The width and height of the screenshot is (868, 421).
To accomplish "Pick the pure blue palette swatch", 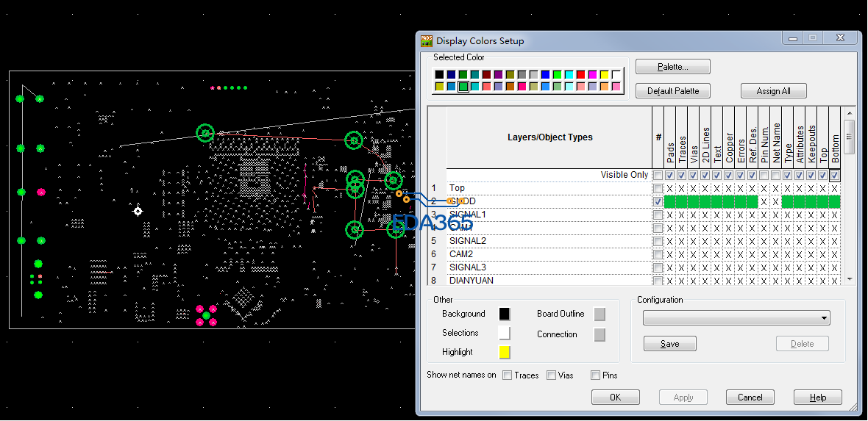I will coord(545,75).
